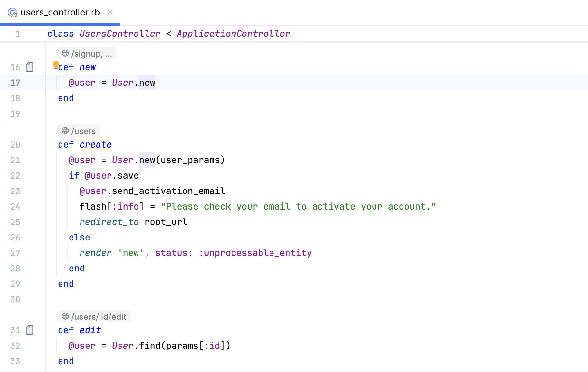Image resolution: width=588 pixels, height=372 pixels.
Task: Select the users_controller.rb editor tab
Action: tap(60, 12)
